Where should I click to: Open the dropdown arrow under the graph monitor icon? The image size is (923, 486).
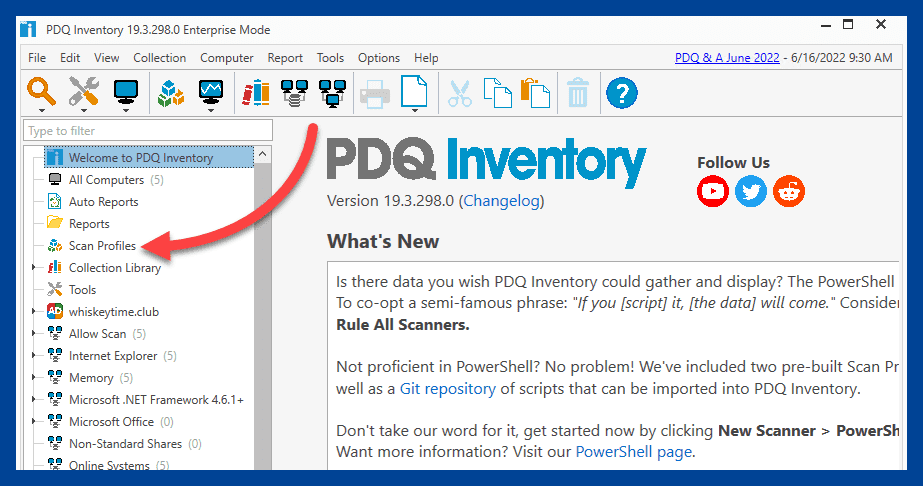click(211, 110)
